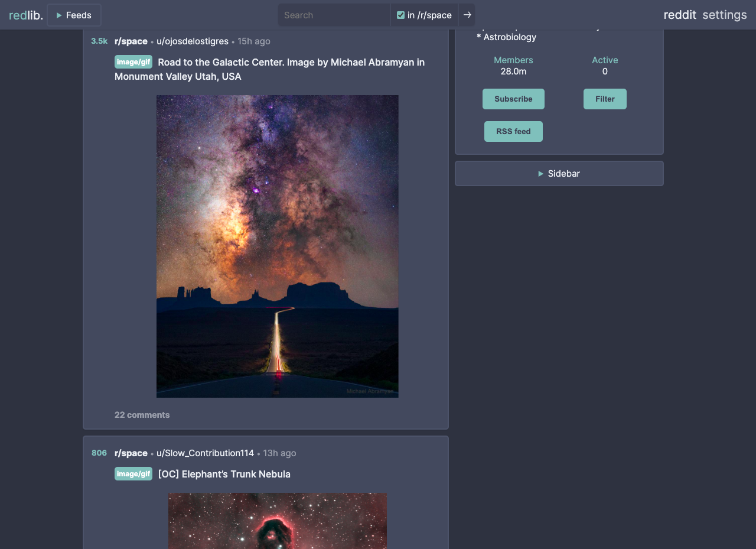
Task: Open the Road to the Galactic Center post title
Action: [x=269, y=69]
